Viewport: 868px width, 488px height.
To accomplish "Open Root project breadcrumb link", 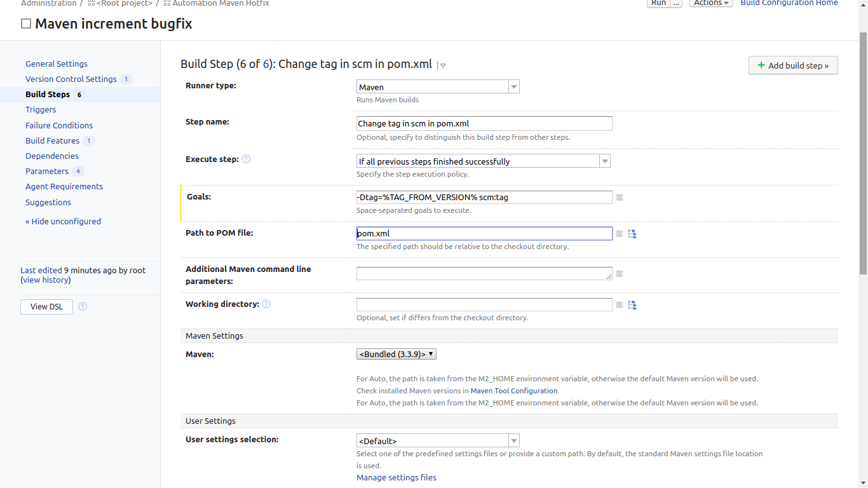I will tap(125, 3).
